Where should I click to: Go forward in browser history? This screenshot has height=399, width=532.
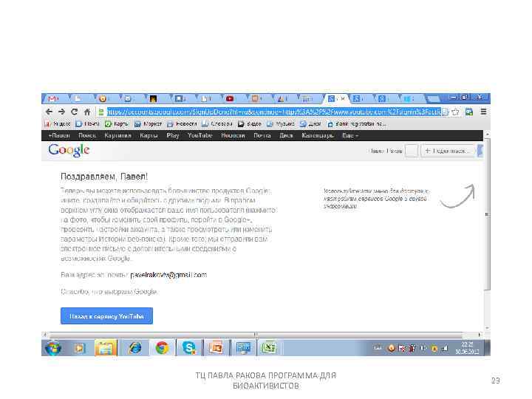tap(61, 112)
